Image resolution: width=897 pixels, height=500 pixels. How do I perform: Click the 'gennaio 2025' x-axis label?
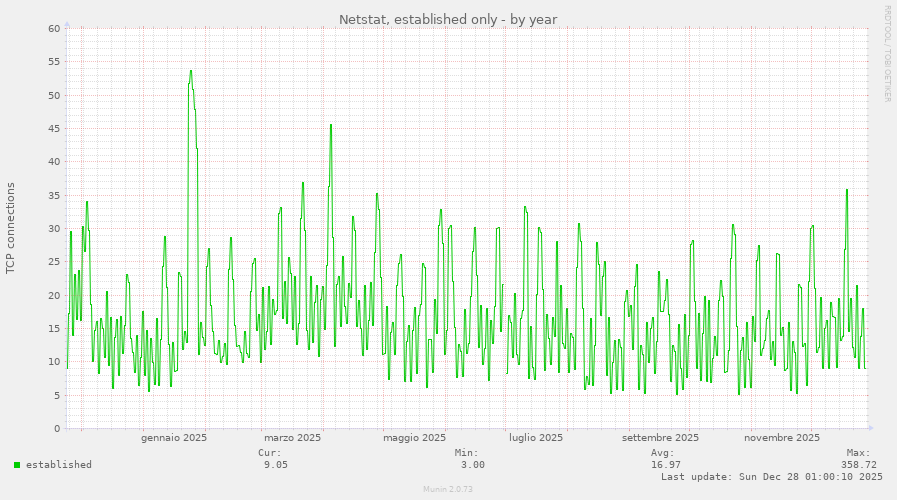[174, 438]
